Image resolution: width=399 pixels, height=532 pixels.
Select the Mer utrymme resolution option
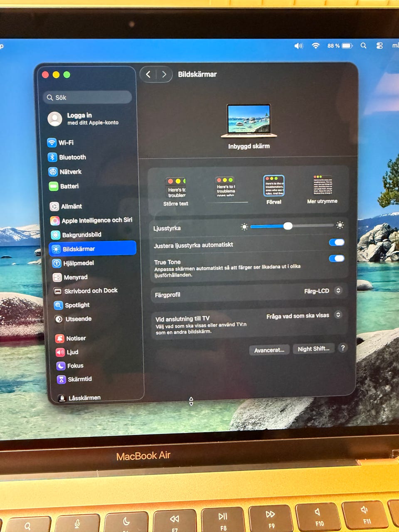coord(323,189)
